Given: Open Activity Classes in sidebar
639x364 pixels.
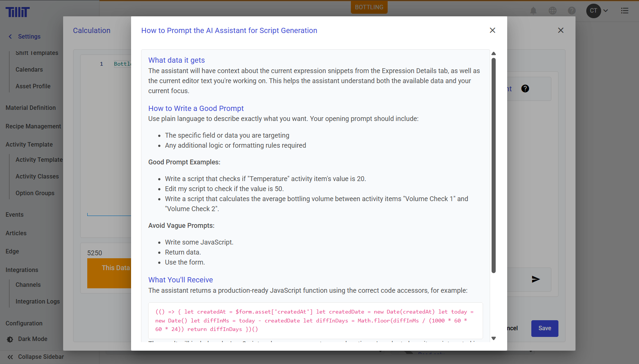Looking at the screenshot, I should point(37,177).
